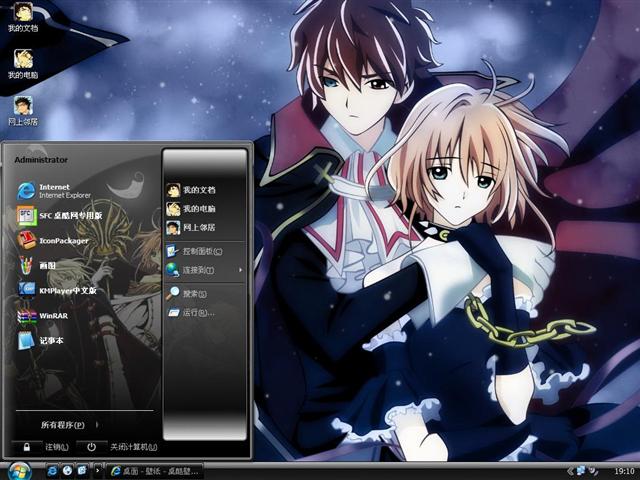This screenshot has width=640, height=480.
Task: Open 运行(R)... run dialog
Action: pos(191,313)
